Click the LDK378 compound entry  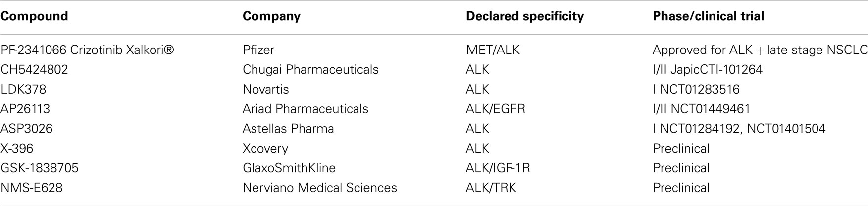[x=23, y=90]
